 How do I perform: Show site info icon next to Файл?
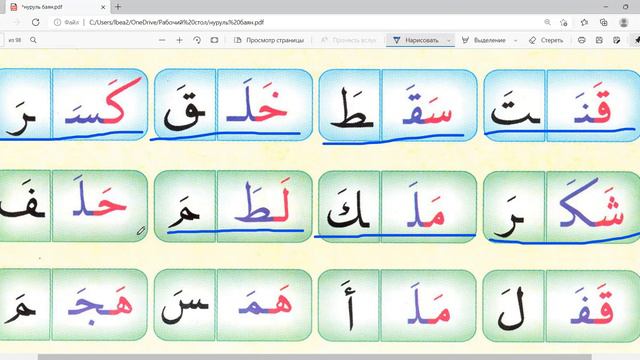pyautogui.click(x=58, y=22)
